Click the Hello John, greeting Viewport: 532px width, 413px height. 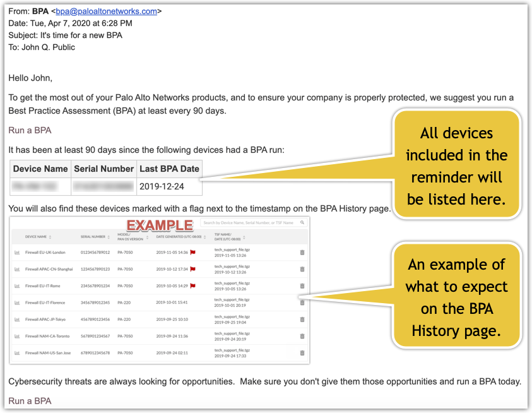pyautogui.click(x=30, y=78)
